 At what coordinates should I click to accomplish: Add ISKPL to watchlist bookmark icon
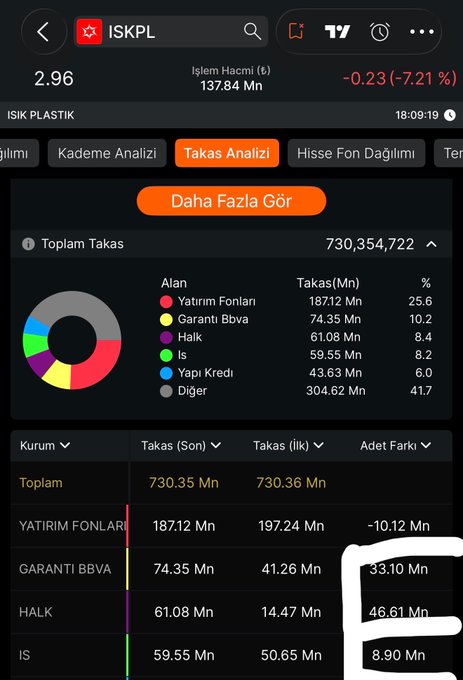tap(296, 32)
